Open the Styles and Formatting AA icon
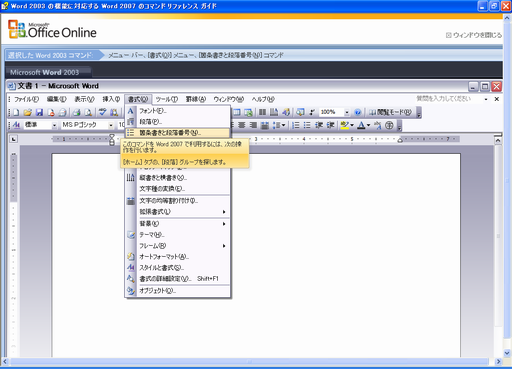 tap(16, 125)
